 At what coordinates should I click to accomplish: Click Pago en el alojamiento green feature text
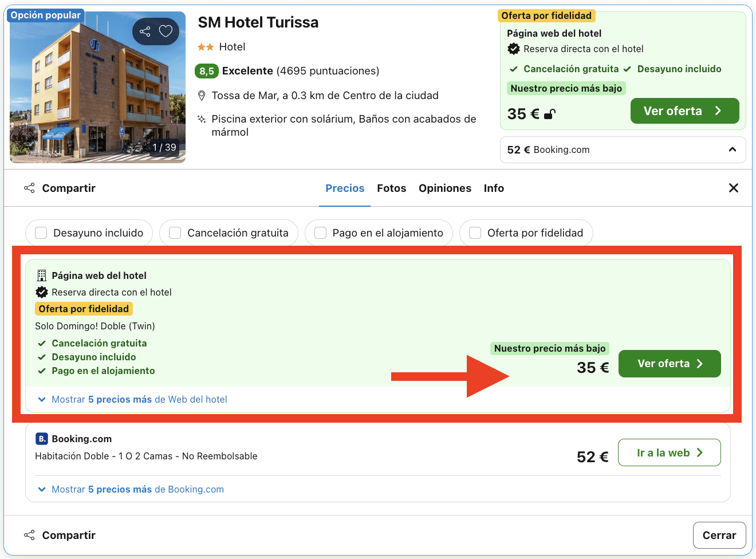[103, 371]
